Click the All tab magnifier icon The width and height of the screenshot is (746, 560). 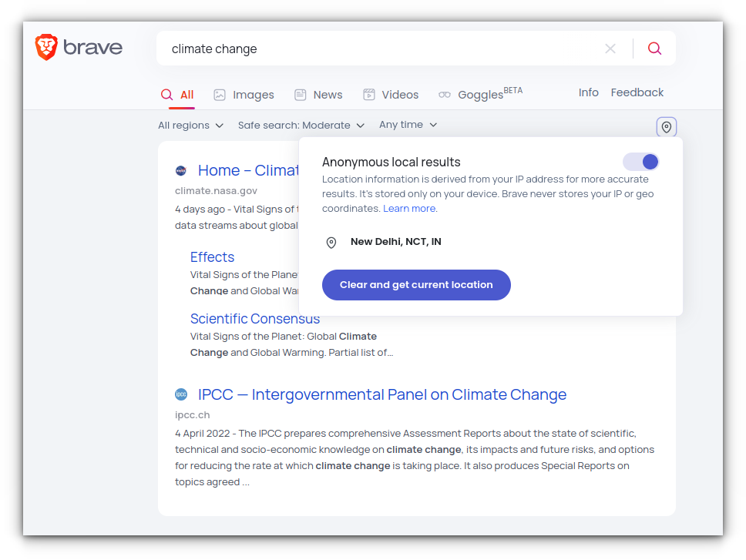click(166, 95)
